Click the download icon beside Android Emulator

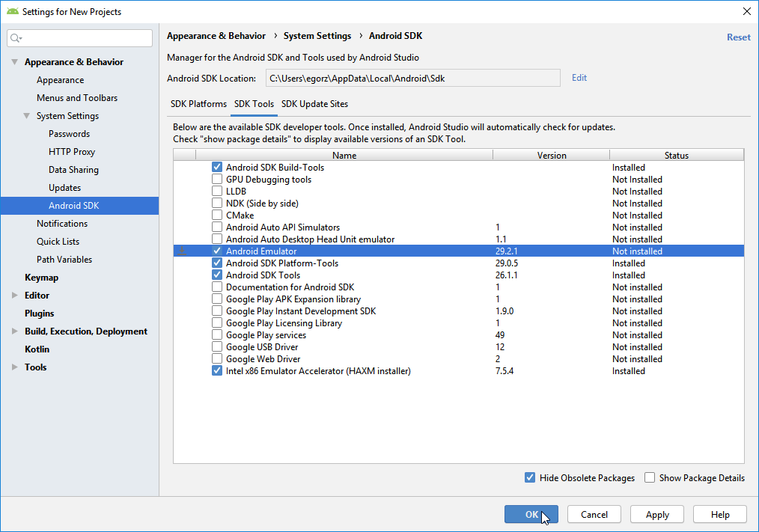[182, 251]
